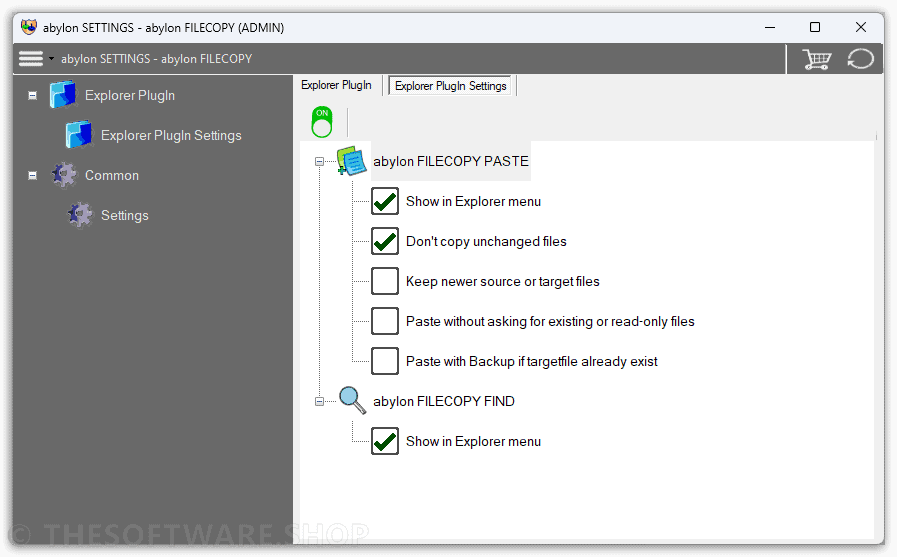The height and width of the screenshot is (557, 897).
Task: Close the abylon SETTINGS window
Action: coord(861,27)
